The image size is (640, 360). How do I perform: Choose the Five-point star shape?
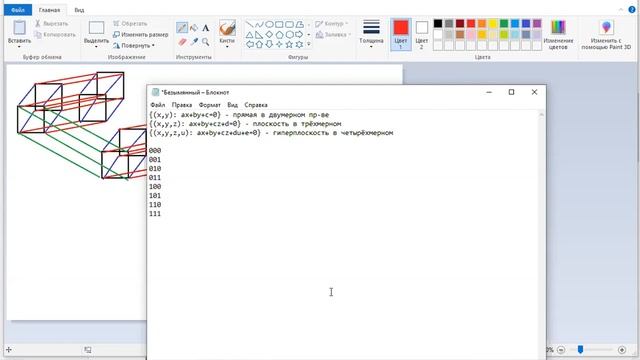click(289, 44)
